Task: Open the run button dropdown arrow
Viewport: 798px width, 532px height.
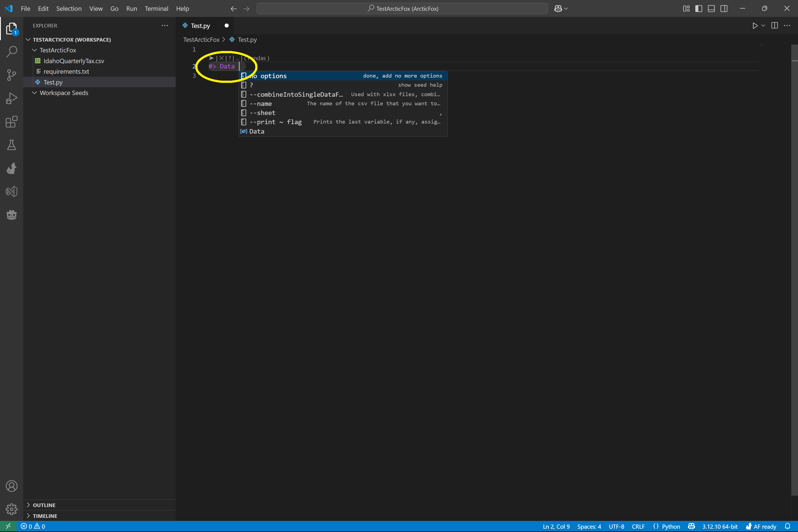Action: 763,25
